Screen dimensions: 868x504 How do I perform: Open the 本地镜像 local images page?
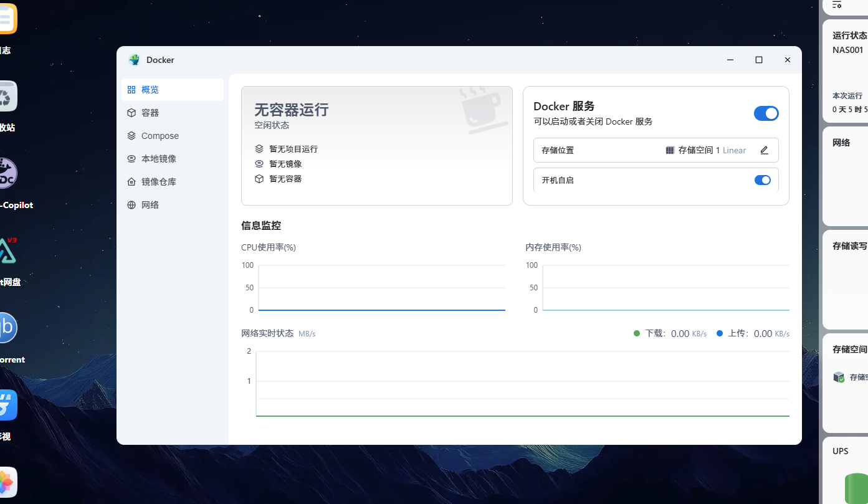point(173,159)
